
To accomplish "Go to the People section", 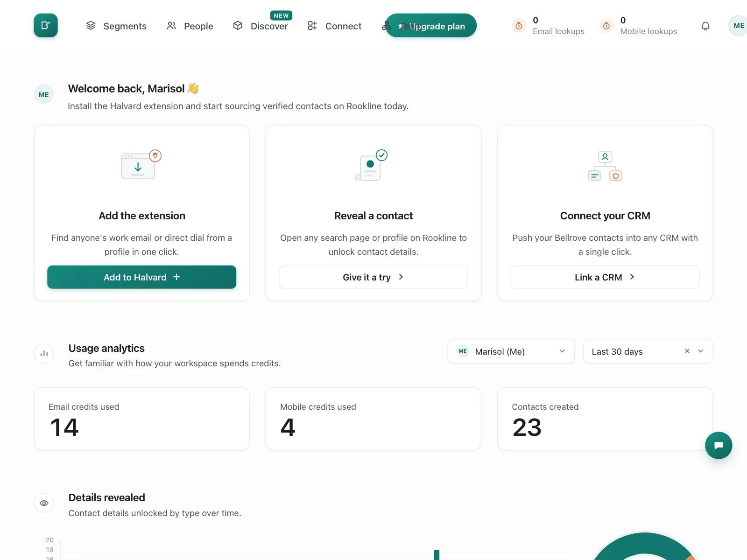I will (x=190, y=26).
